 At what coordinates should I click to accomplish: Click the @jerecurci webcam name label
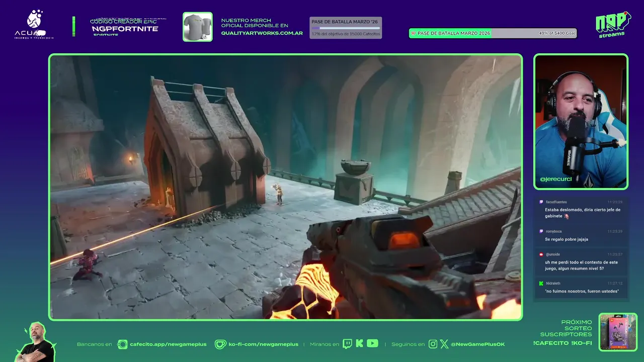point(555,179)
